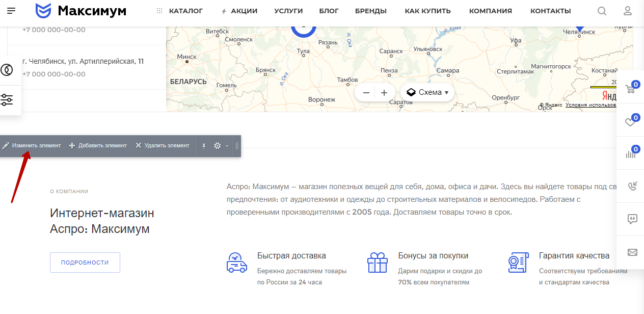The image size is (644, 314).
Task: Open the user account icon
Action: pyautogui.click(x=628, y=11)
